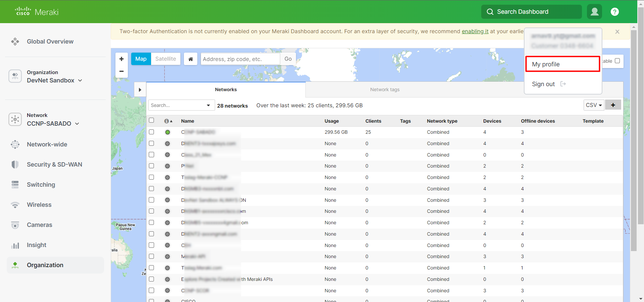644x302 pixels.
Task: Toggle the select-all networks checkbox
Action: click(151, 120)
